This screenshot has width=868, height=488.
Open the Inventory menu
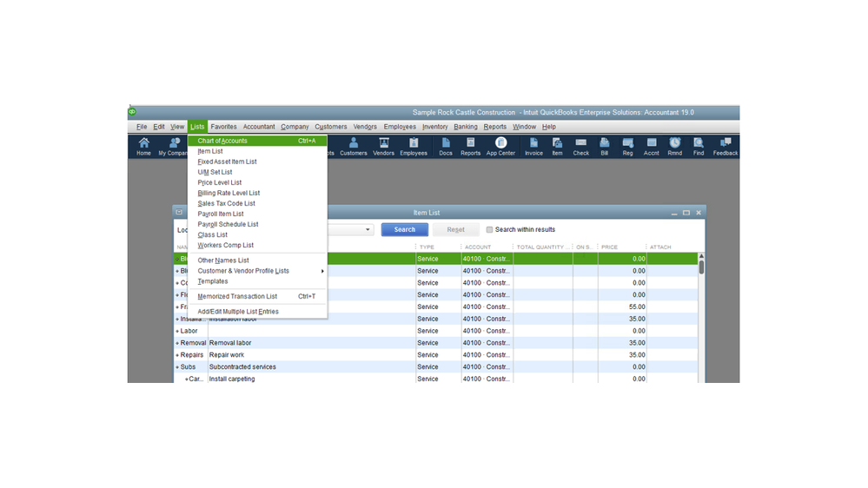click(x=435, y=127)
